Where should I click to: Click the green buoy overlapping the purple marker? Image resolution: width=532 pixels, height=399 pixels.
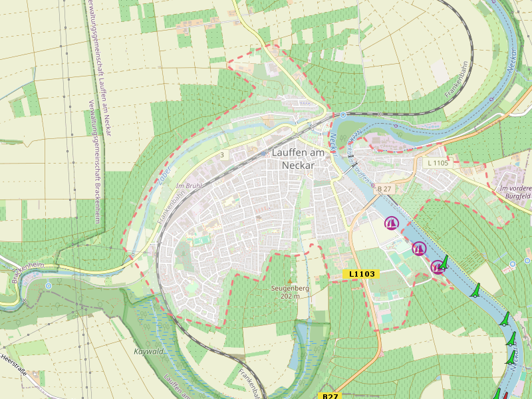pyautogui.click(x=444, y=263)
